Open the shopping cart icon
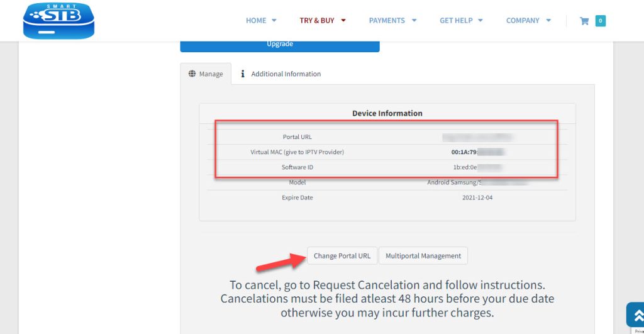Screen dimensions: 644x334 tap(584, 21)
